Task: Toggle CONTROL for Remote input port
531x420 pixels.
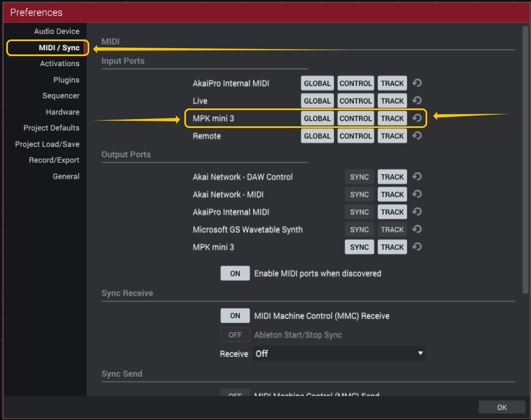Action: tap(356, 136)
